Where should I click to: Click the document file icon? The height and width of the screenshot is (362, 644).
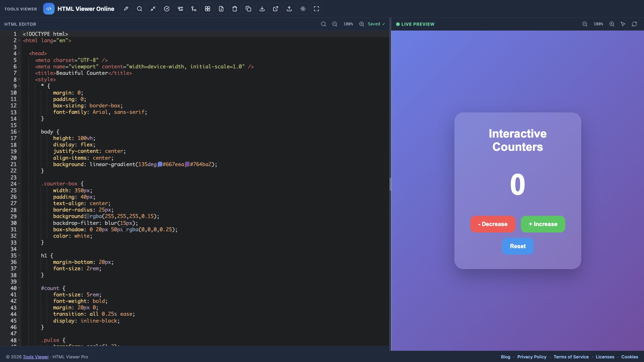coord(221,9)
